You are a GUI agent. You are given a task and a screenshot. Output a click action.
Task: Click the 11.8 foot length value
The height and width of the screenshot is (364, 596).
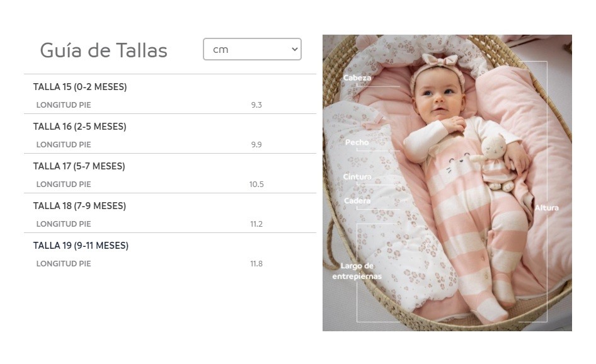pos(256,264)
